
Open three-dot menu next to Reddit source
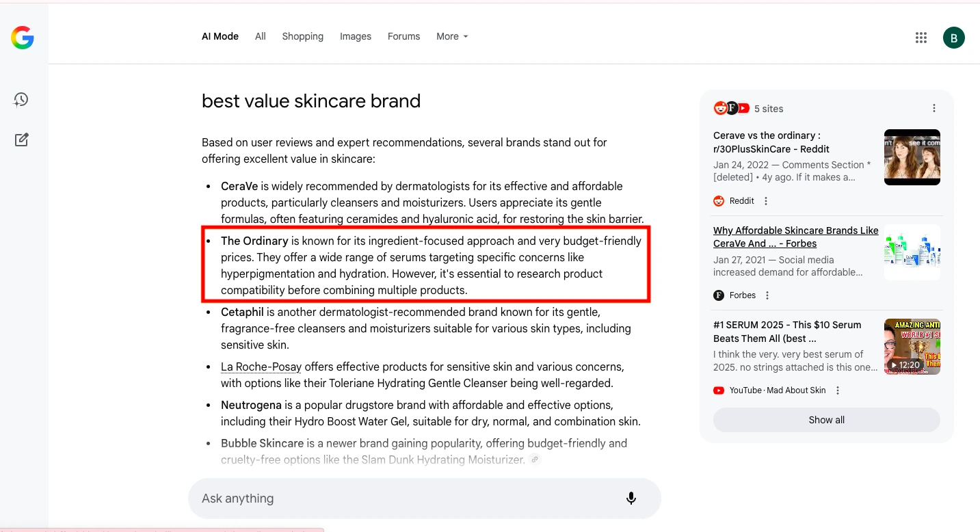coord(766,201)
